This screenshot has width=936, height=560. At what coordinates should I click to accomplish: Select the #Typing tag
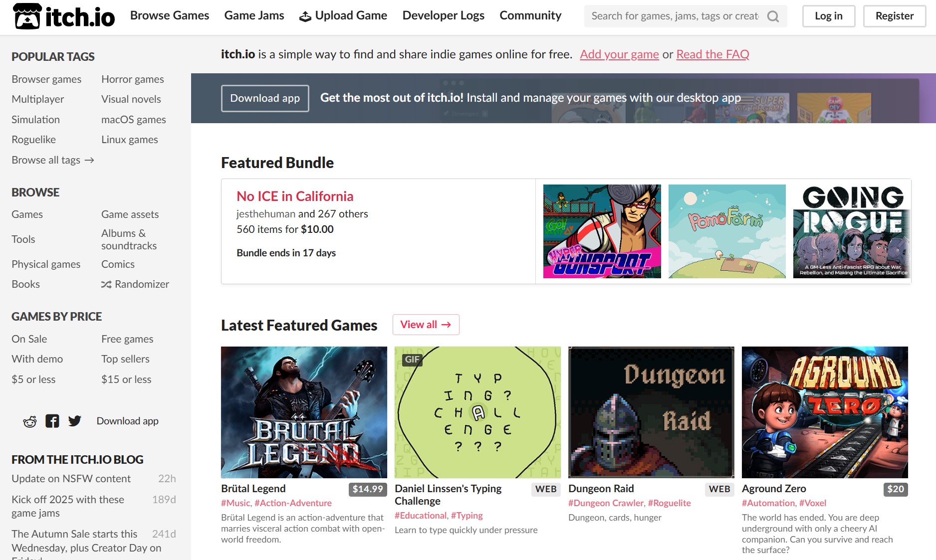[x=467, y=516]
